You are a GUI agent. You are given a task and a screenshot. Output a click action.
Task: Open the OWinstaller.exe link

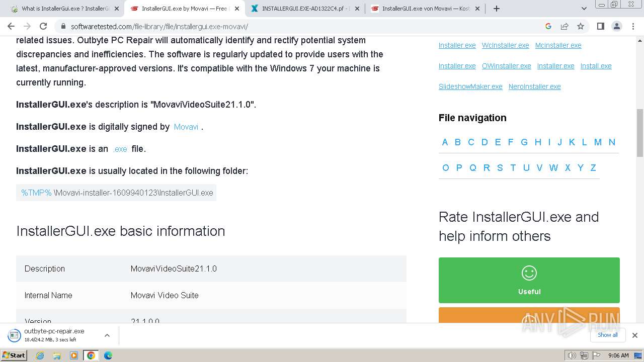pos(506,66)
